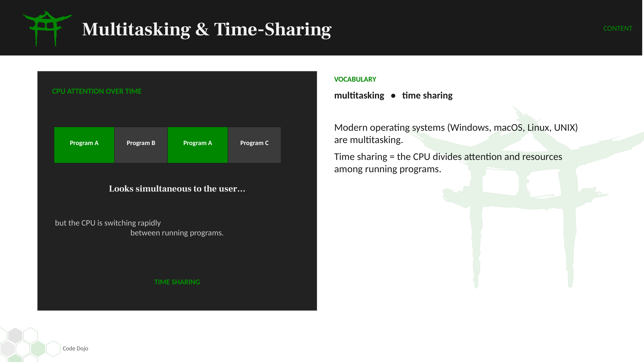Click the line but the CPU is switching rapidly
This screenshot has height=362, width=644.
[x=108, y=223]
